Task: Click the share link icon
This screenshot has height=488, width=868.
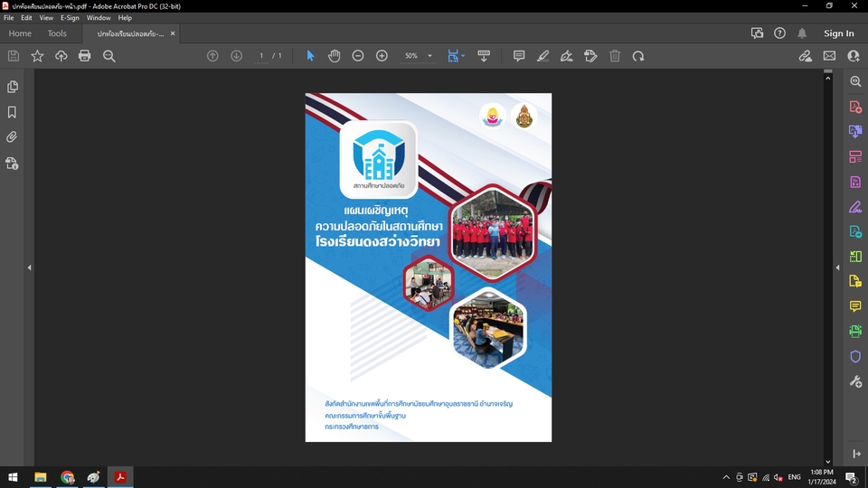Action: point(806,56)
